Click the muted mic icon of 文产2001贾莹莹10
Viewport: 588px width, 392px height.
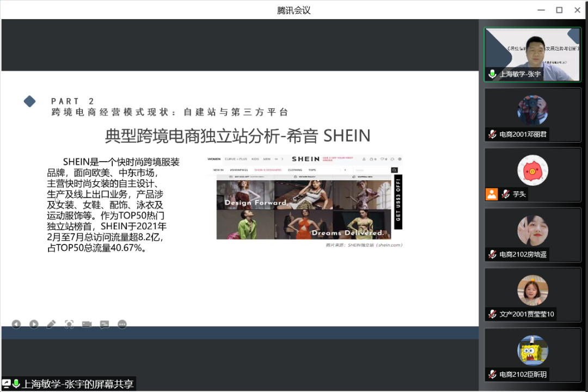pyautogui.click(x=492, y=314)
